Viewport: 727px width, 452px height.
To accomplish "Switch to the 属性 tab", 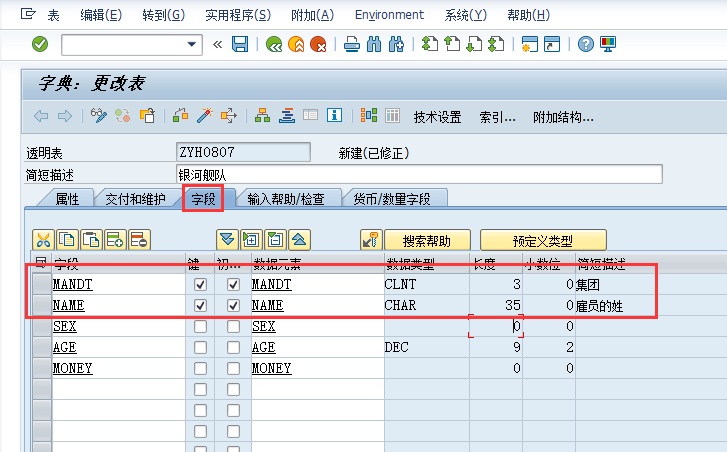I will [68, 199].
